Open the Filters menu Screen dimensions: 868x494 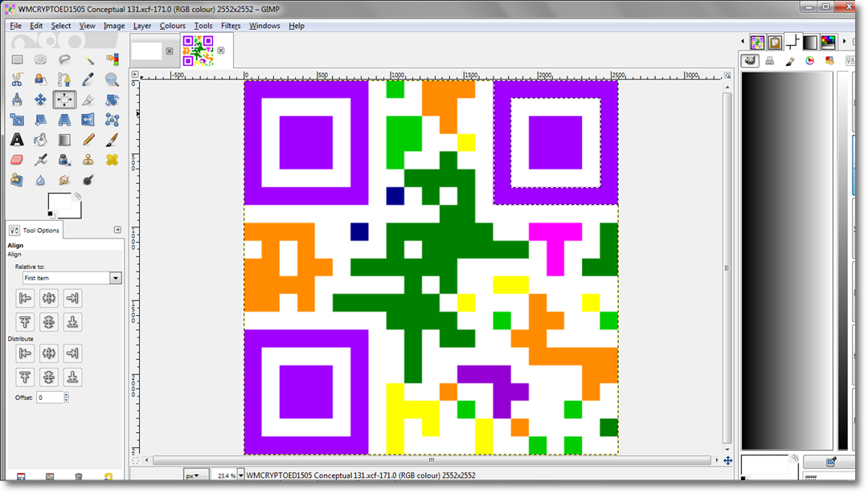click(231, 26)
